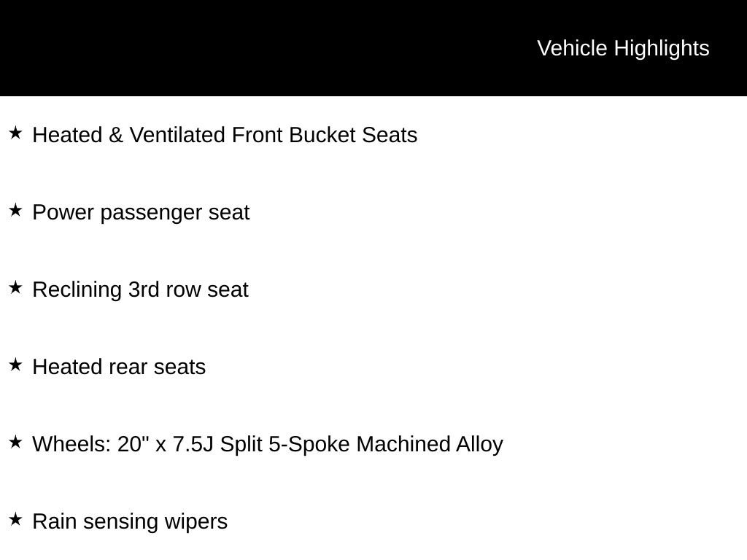
Task: Select the star icon beside the Wheels entry
Action: [x=15, y=442]
